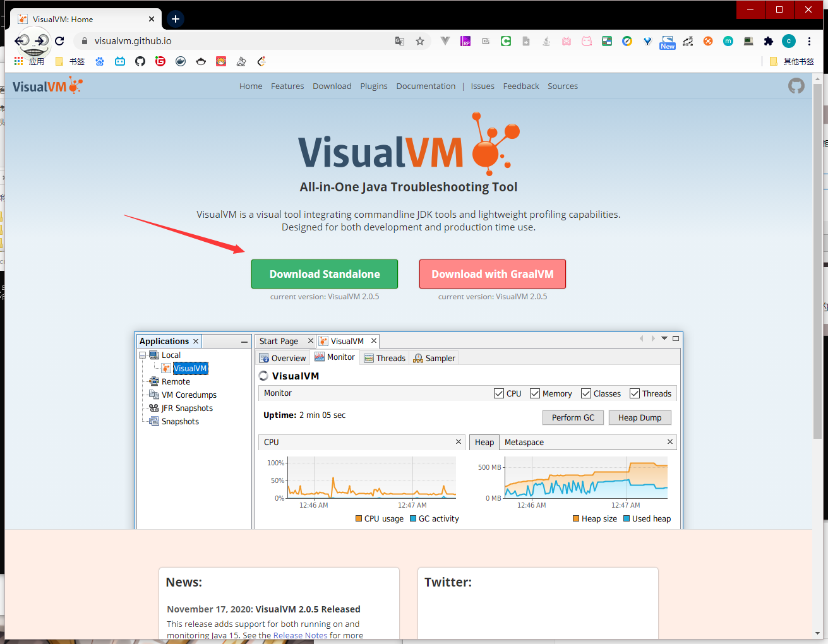The image size is (828, 644).
Task: Switch to the Threads tab
Action: tap(385, 358)
